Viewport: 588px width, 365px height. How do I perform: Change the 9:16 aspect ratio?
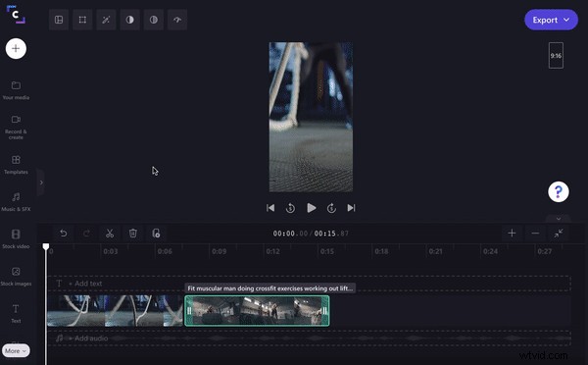click(556, 56)
